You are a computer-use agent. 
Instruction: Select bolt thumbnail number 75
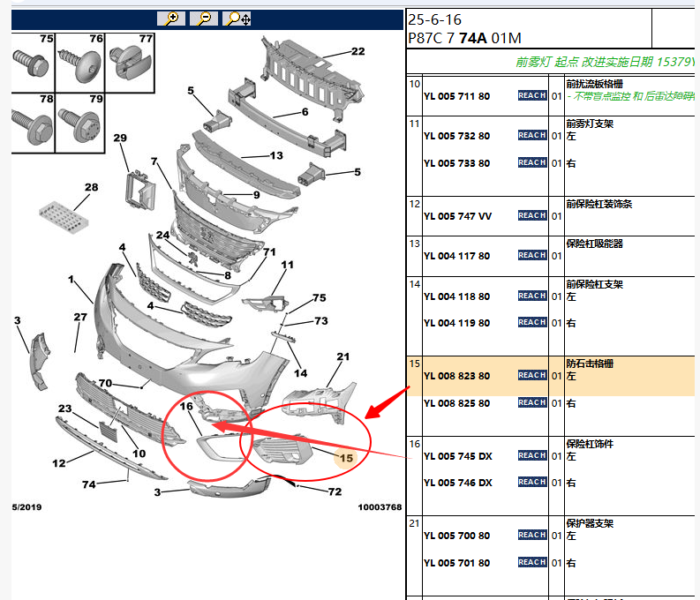click(33, 63)
